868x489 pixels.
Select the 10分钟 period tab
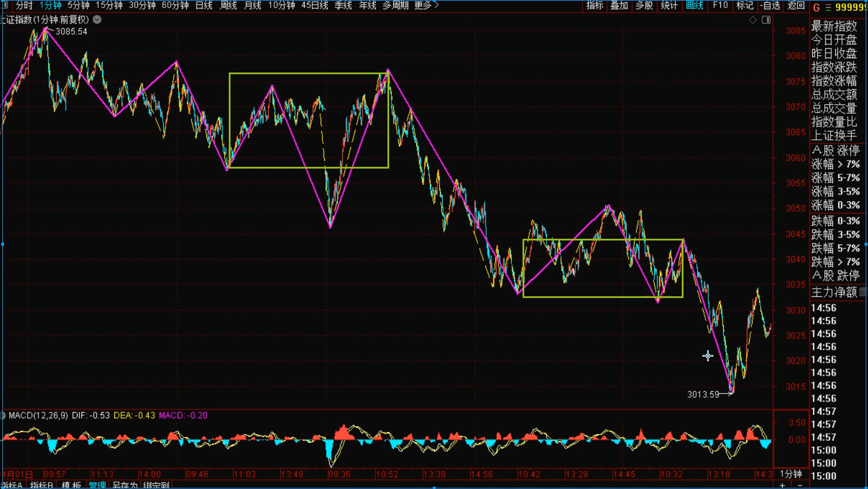pyautogui.click(x=281, y=5)
